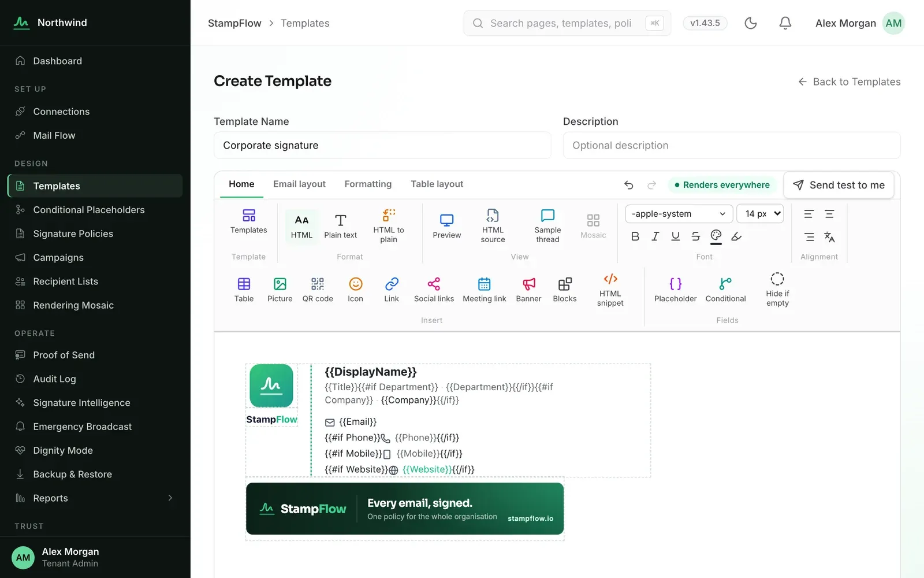Viewport: 924px width, 578px height.
Task: Click the StampFlow breadcrumb link
Action: click(x=234, y=23)
